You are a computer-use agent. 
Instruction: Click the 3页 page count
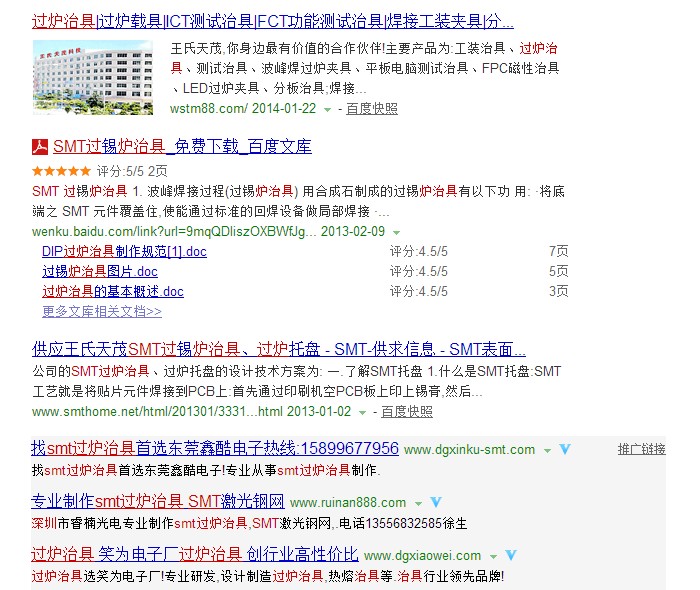click(x=558, y=291)
